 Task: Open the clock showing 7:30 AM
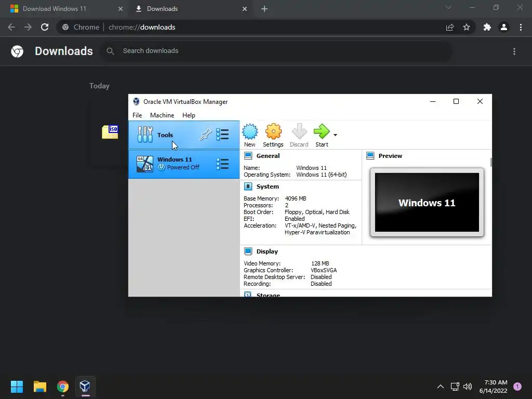click(494, 387)
